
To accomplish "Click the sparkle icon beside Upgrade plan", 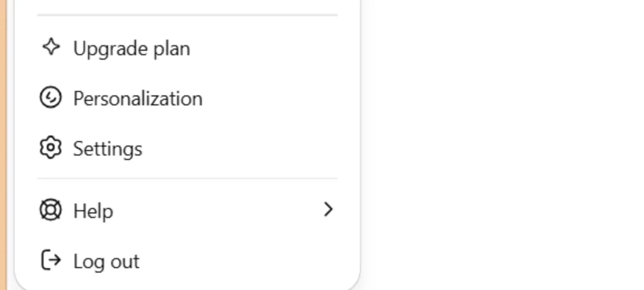I will [50, 48].
